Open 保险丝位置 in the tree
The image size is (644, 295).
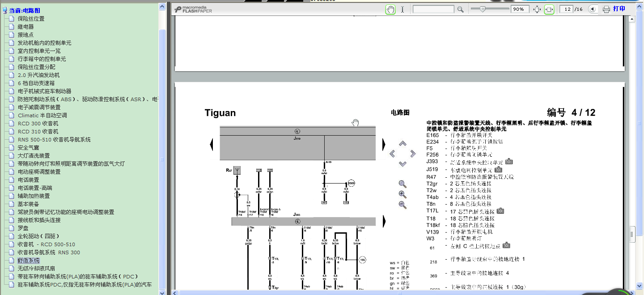tap(31, 18)
